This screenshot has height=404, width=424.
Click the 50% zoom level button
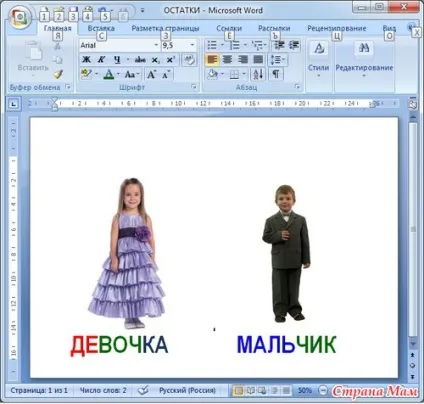click(305, 390)
